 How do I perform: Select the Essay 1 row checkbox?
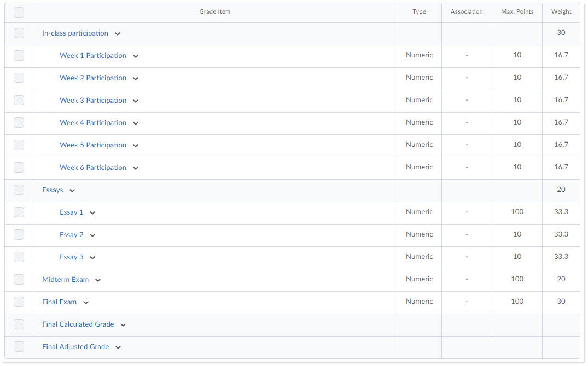(19, 212)
